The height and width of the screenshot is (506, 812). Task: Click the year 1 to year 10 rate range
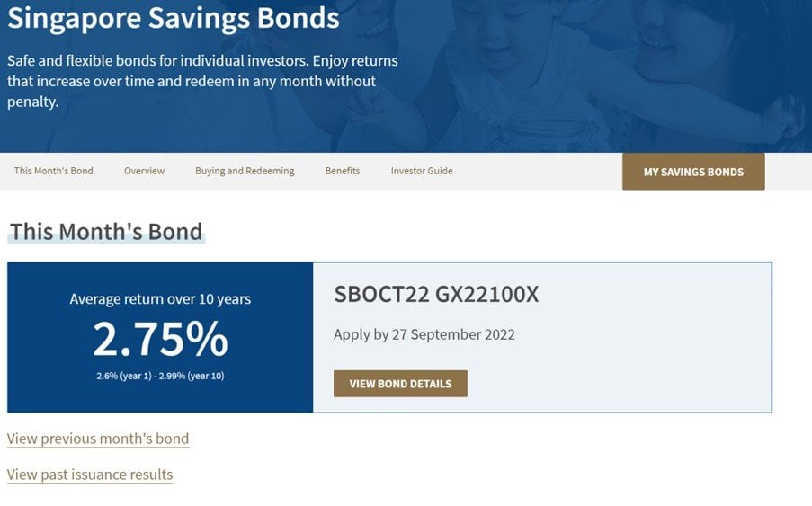click(160, 377)
